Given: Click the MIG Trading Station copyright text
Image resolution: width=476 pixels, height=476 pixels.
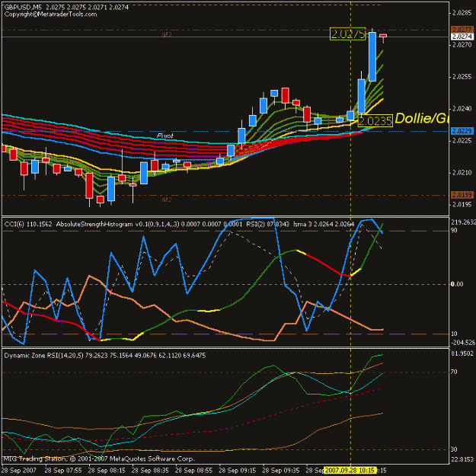Looking at the screenshot, I should [99, 458].
